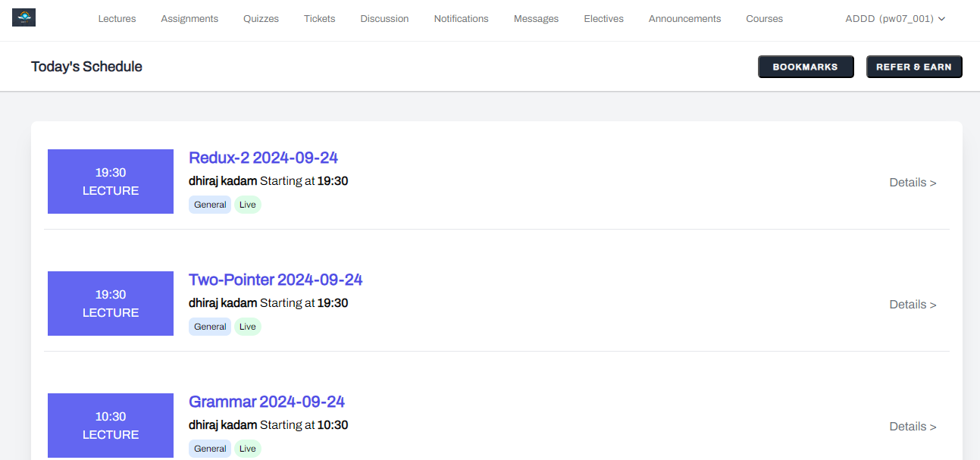
Task: Open the Quizzes section
Action: (x=261, y=19)
